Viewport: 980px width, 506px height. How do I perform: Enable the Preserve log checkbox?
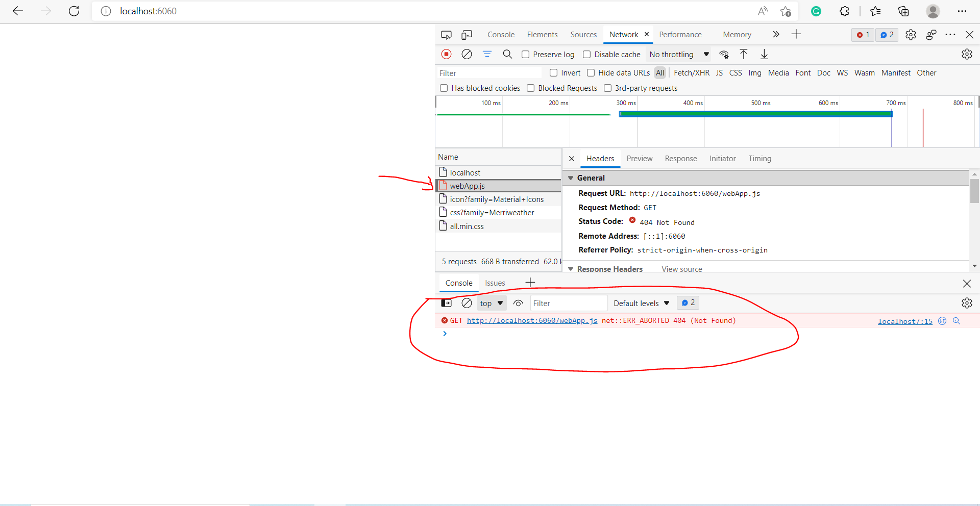(525, 55)
